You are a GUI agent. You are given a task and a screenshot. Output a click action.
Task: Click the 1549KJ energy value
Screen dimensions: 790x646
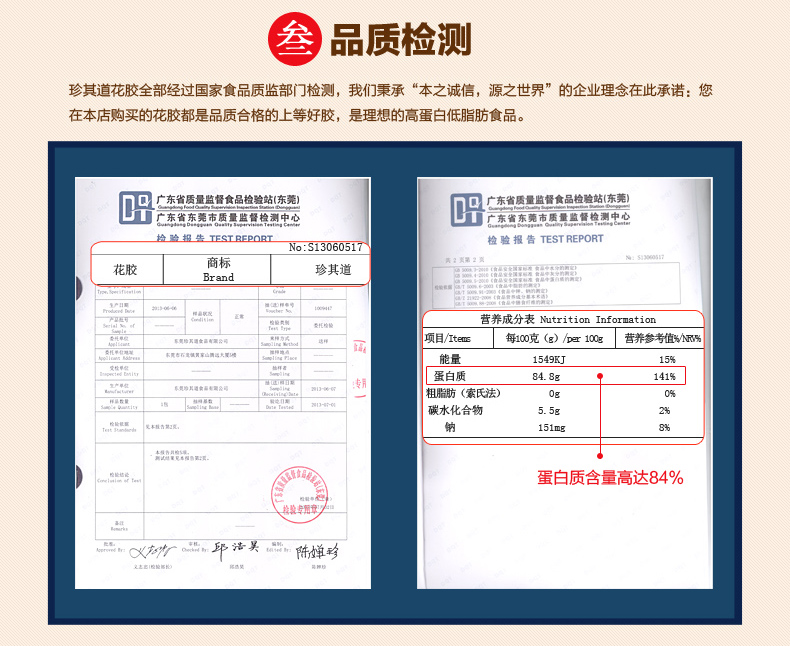point(549,359)
